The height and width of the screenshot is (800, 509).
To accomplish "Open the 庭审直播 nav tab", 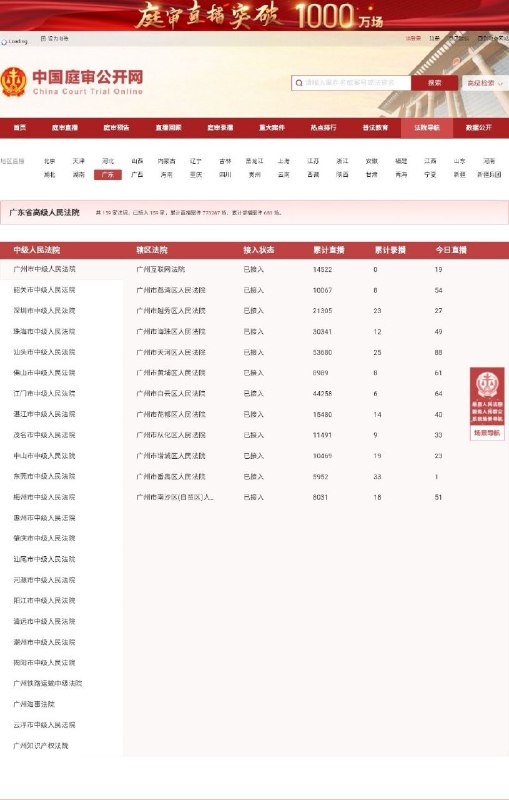I will point(65,128).
